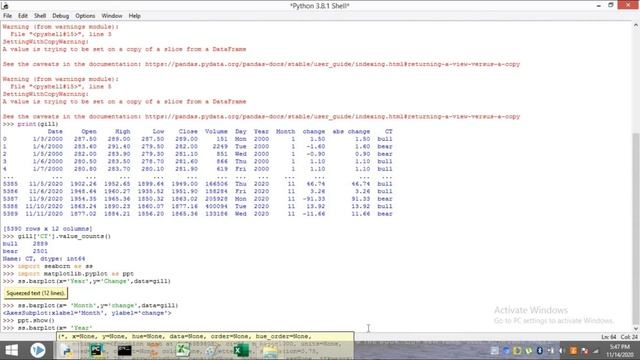Open the Window menu
This screenshot has width=640, height=360.
(111, 16)
